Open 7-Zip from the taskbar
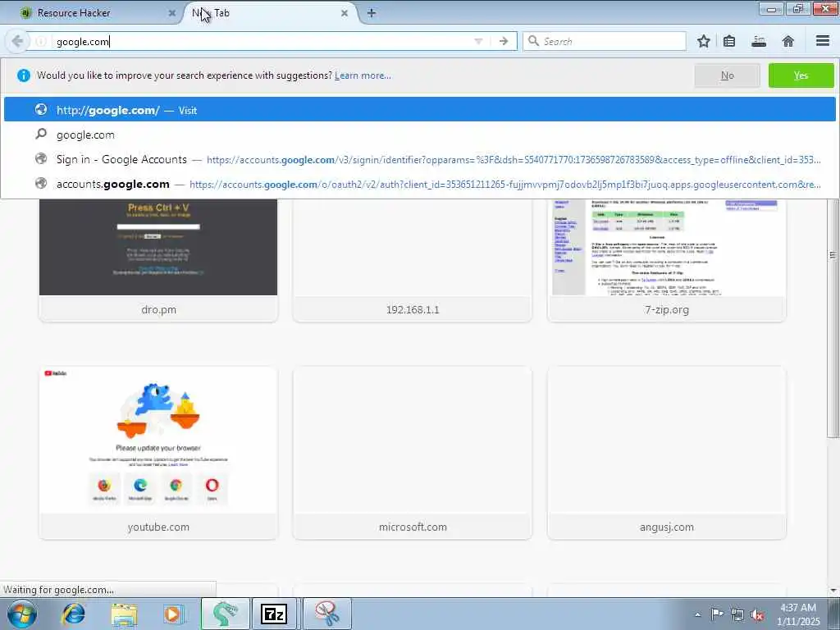The image size is (840, 630). [274, 614]
